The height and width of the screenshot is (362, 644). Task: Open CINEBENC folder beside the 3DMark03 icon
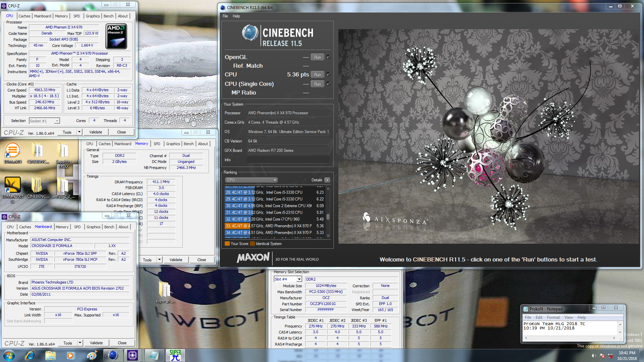pyautogui.click(x=38, y=153)
